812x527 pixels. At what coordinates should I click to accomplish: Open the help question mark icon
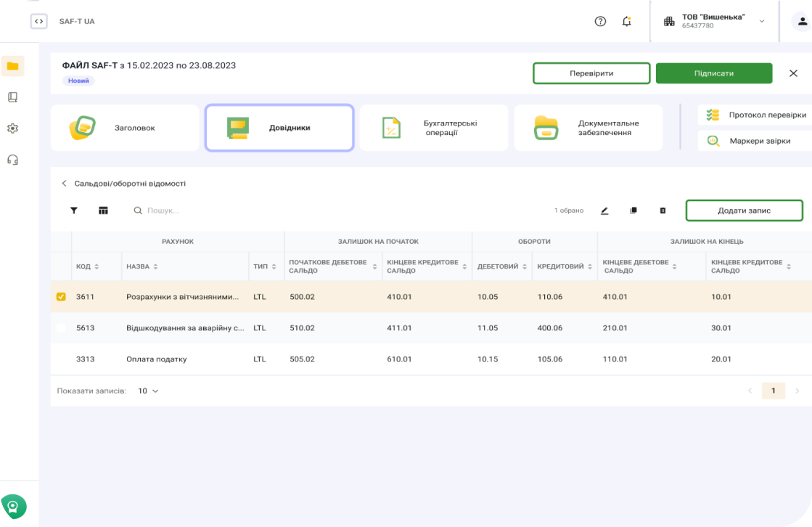[x=600, y=21]
